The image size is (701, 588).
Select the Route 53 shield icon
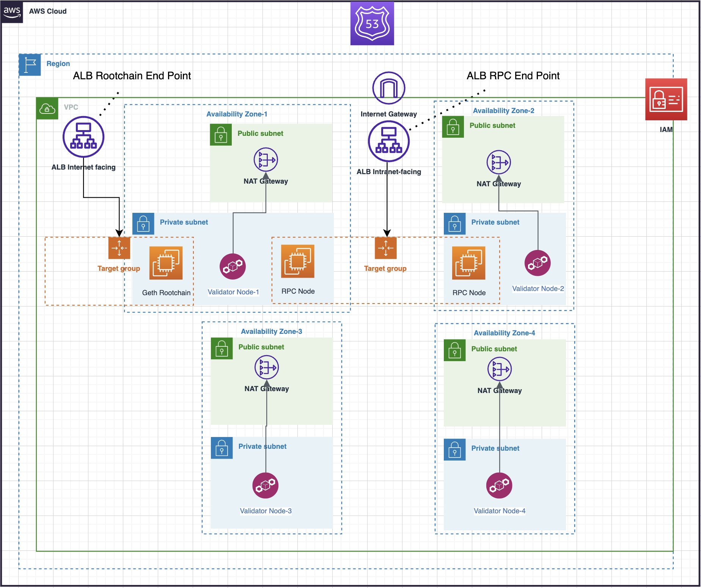[372, 24]
